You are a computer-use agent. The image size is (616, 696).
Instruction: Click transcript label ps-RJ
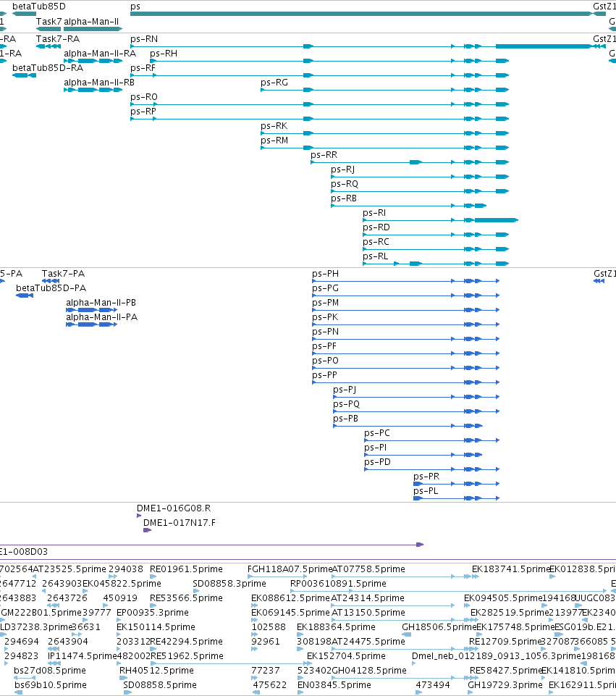click(343, 169)
